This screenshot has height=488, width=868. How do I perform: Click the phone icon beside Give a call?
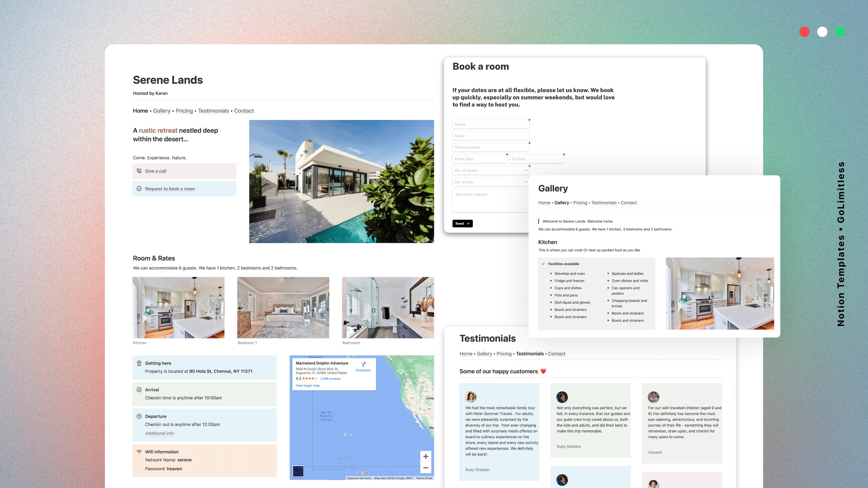139,171
